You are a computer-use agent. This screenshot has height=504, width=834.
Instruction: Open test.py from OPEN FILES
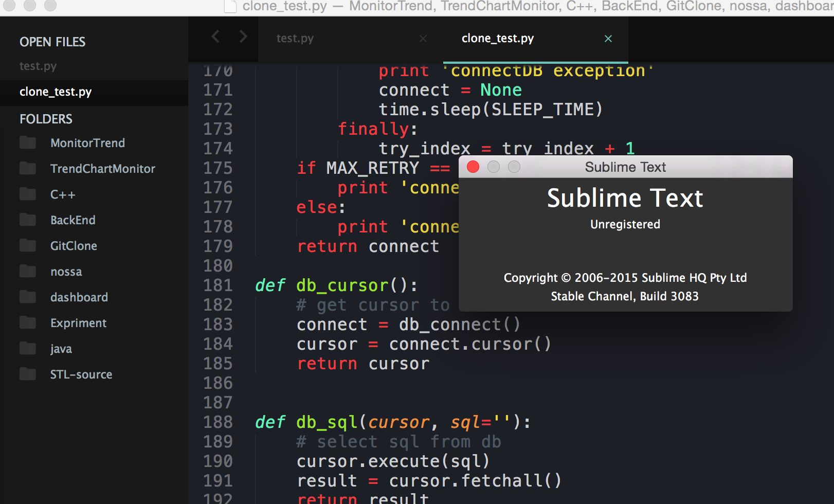(38, 66)
